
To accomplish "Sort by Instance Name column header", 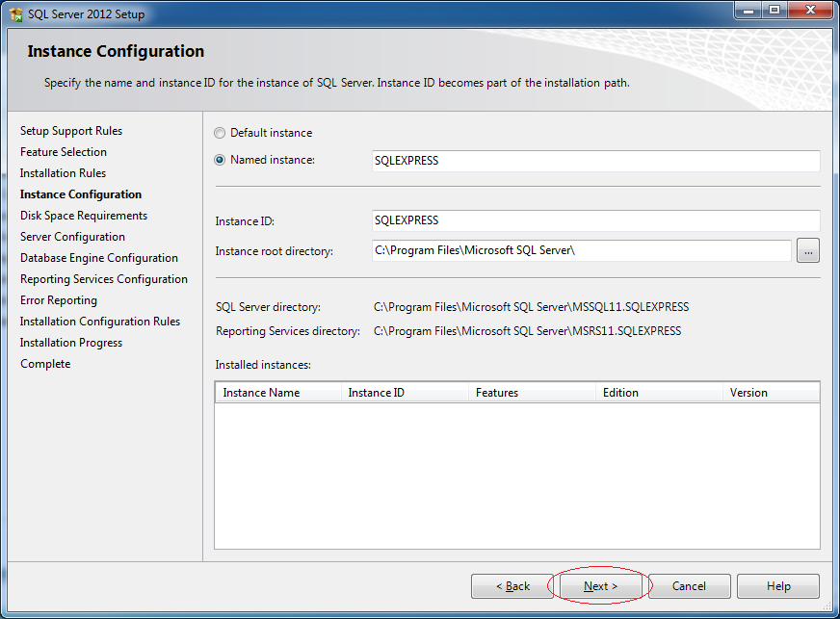I will (278, 393).
